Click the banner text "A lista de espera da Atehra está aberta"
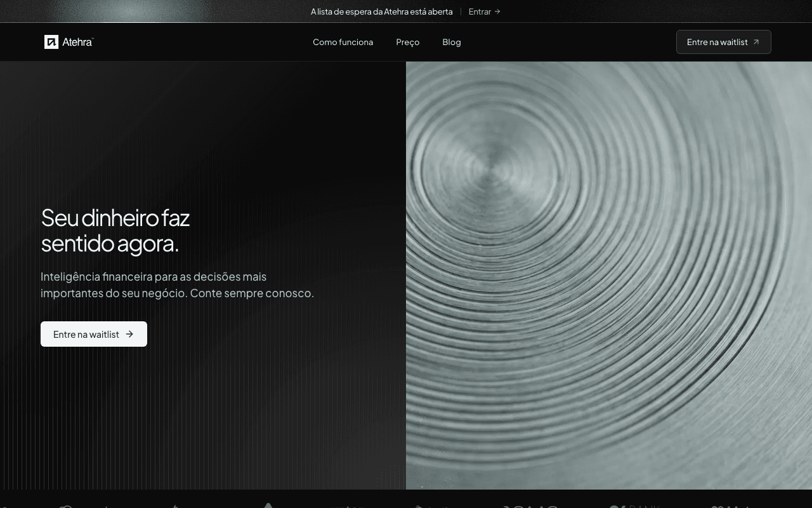The image size is (812, 508). tap(382, 11)
